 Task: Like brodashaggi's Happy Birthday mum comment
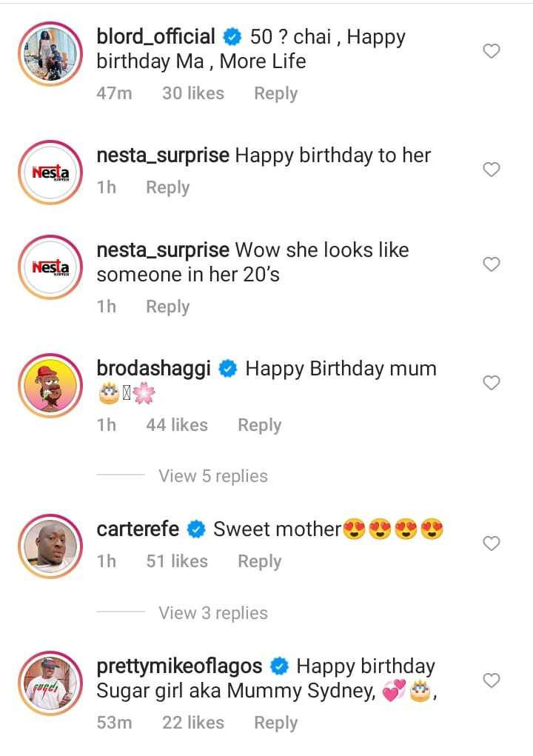click(x=492, y=383)
